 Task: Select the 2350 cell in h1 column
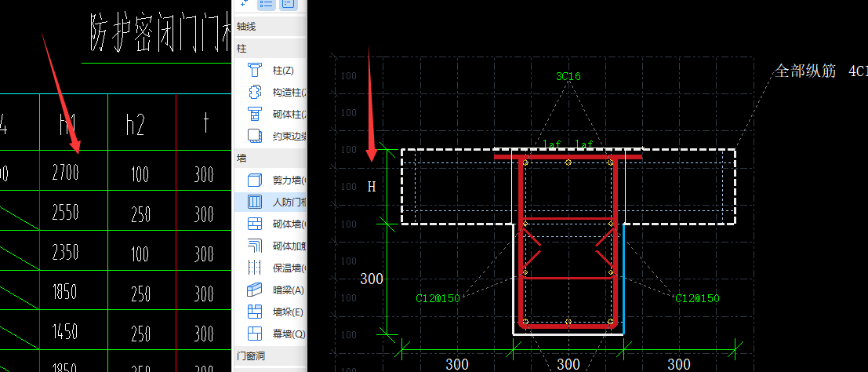[65, 252]
